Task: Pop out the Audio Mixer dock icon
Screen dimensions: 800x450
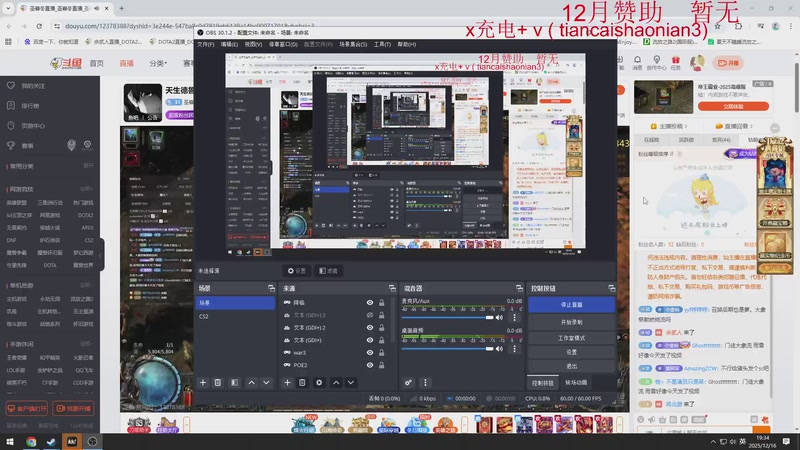Action: pos(519,288)
